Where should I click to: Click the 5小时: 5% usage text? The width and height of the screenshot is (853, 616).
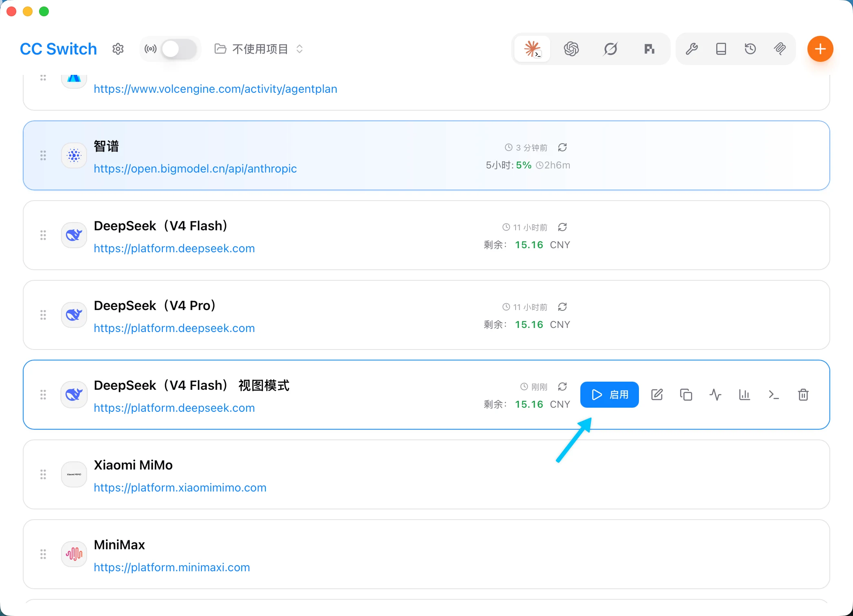pyautogui.click(x=509, y=165)
